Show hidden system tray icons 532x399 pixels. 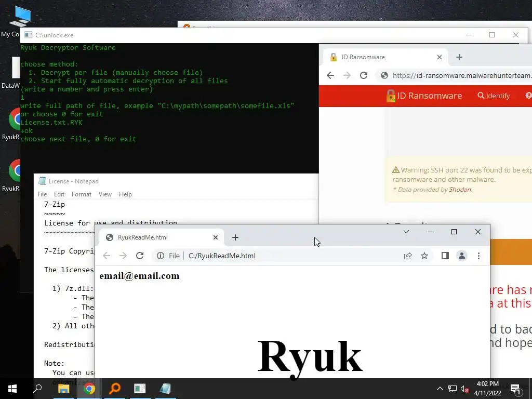click(440, 389)
